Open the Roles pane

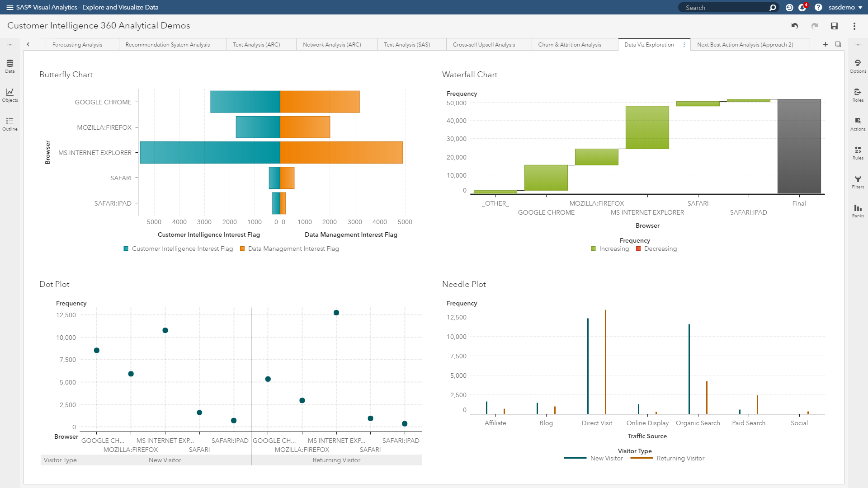(858, 95)
